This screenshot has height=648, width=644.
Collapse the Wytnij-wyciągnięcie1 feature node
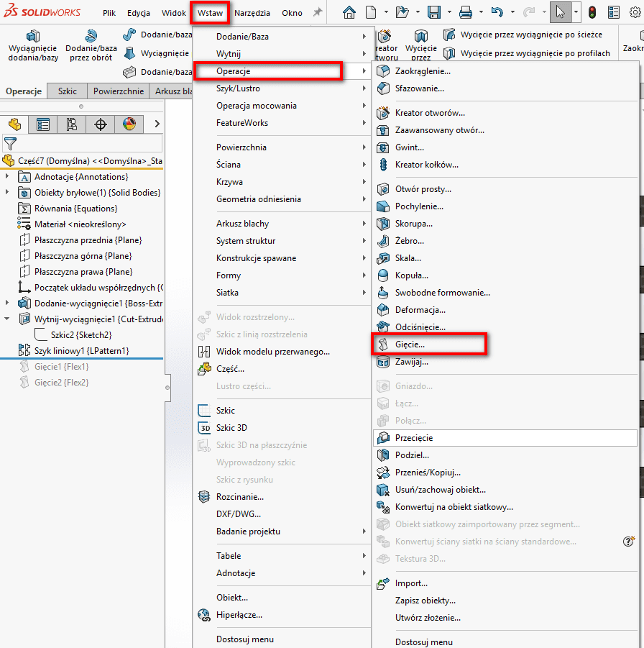pyautogui.click(x=8, y=319)
